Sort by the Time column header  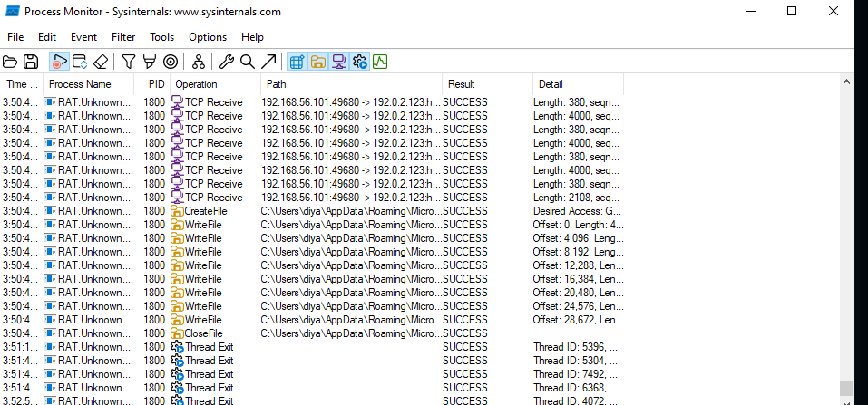[22, 84]
